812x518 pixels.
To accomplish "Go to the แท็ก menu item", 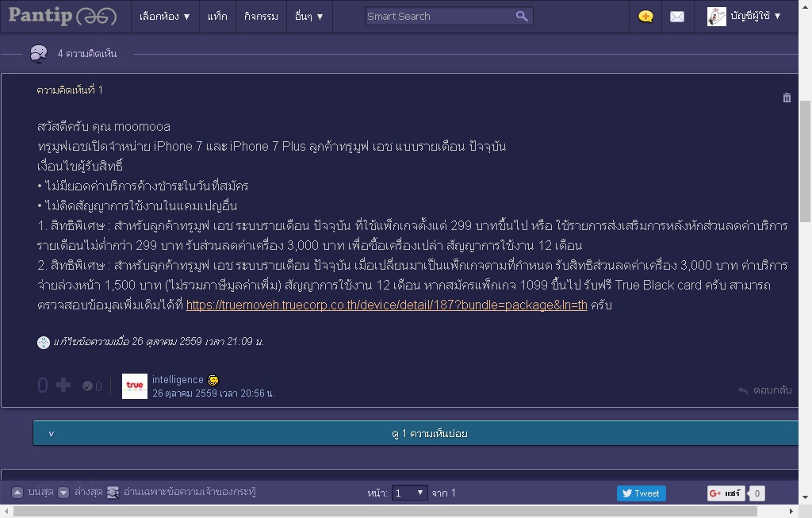I will (x=217, y=17).
